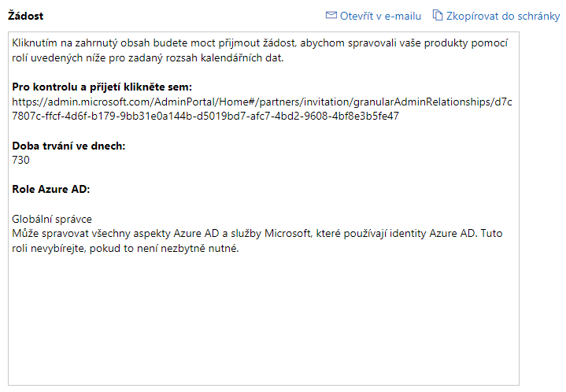Click the Zkopírovat do schránky link

point(503,16)
